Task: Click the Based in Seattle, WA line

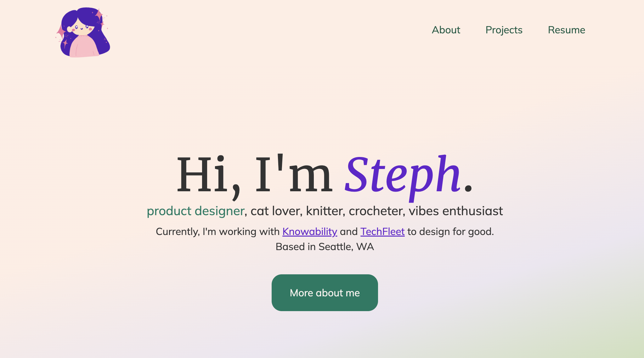Action: click(325, 247)
